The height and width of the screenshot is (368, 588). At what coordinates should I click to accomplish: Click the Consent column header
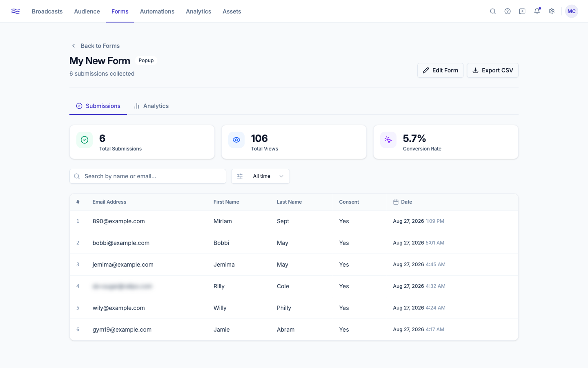349,202
